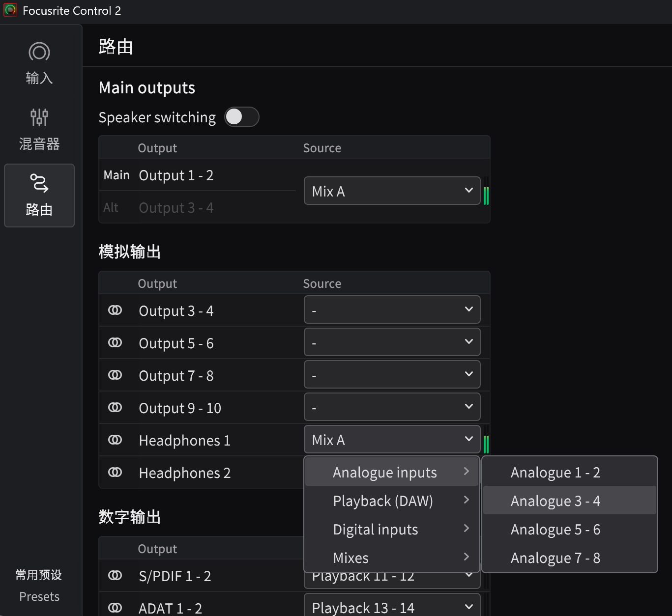Expand the Analogue inputs submenu
Image resolution: width=672 pixels, height=616 pixels.
[392, 472]
